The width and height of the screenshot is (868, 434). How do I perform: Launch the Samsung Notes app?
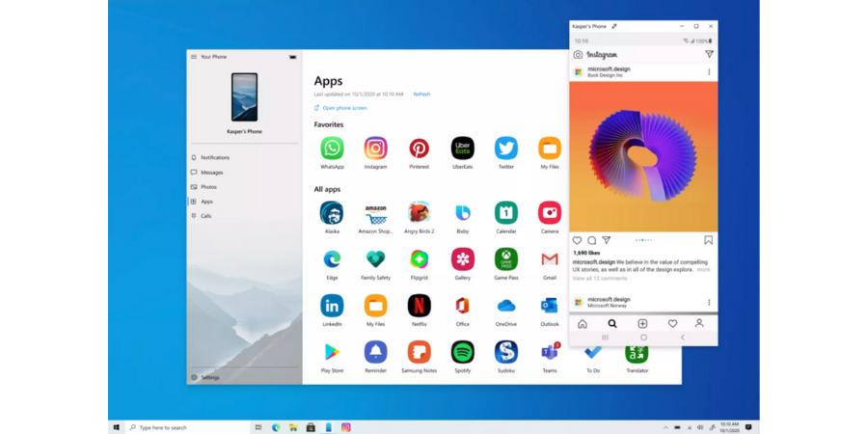point(419,352)
